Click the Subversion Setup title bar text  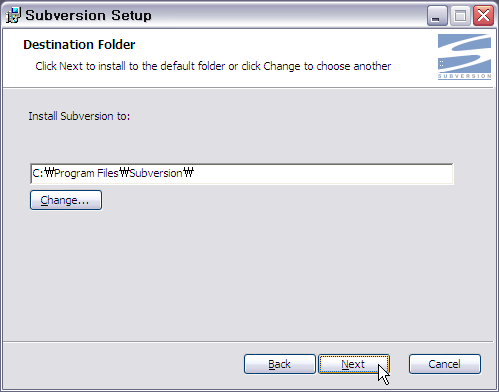tap(88, 15)
